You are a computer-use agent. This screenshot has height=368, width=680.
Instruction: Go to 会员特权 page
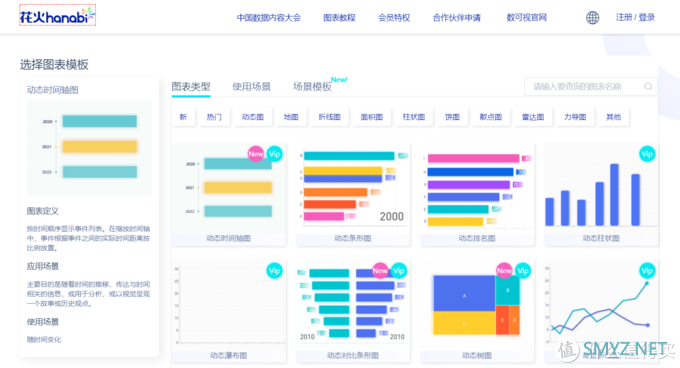[x=394, y=18]
